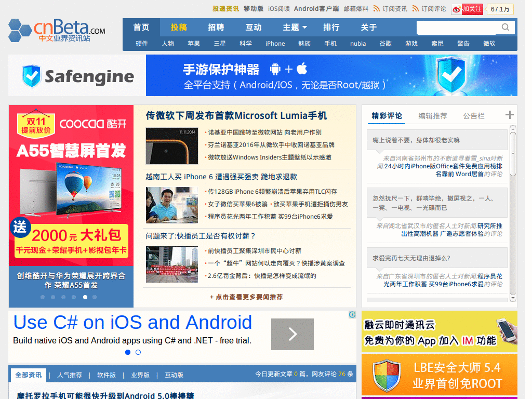Open 诺基亚中国跳转至微软网站 news link
Screen dimensions: 532x399
click(x=264, y=132)
